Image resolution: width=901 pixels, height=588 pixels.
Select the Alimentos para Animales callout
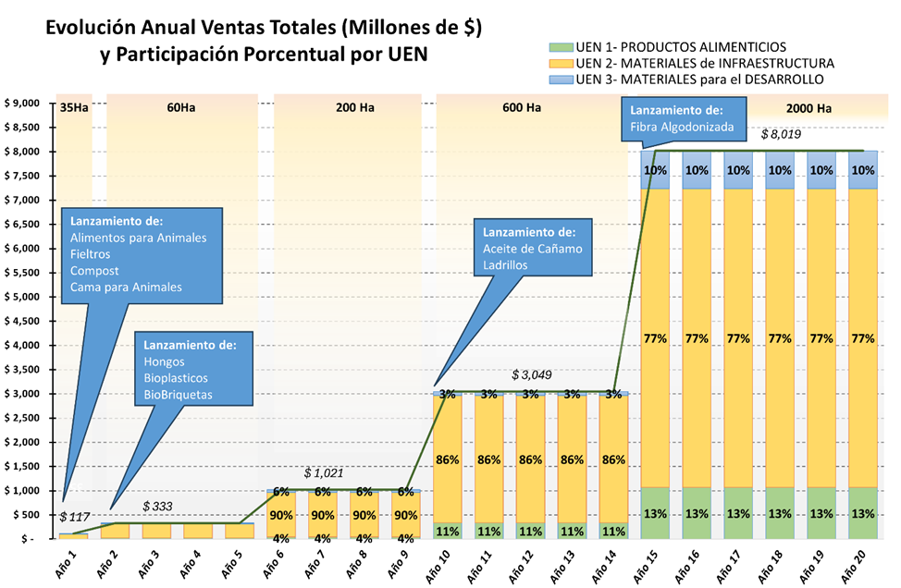click(142, 255)
